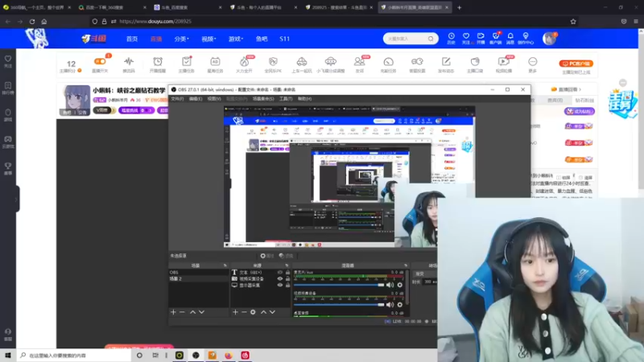
Task: Open the 历史 history clock icon
Action: click(452, 38)
